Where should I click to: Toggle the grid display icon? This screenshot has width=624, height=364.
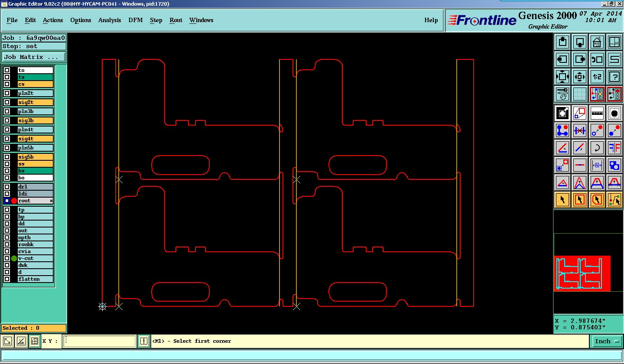tap(580, 94)
